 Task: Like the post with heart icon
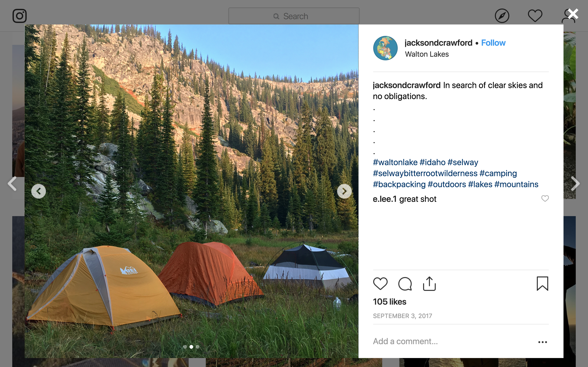(380, 283)
